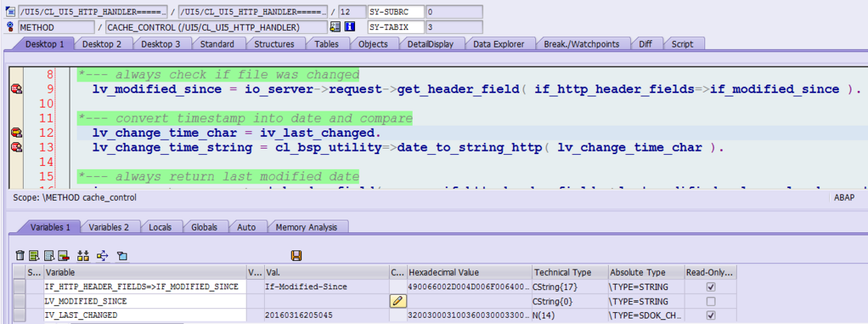Click the first program name field /UI5/CL_UI5_HTTP_HANDLER
The width and height of the screenshot is (868, 324).
pos(93,12)
